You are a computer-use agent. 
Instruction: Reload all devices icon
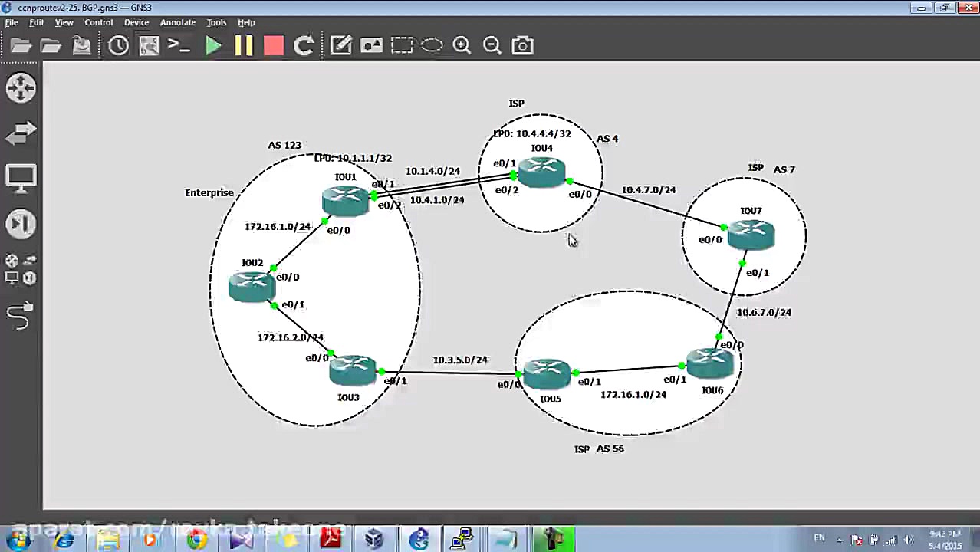(x=304, y=46)
